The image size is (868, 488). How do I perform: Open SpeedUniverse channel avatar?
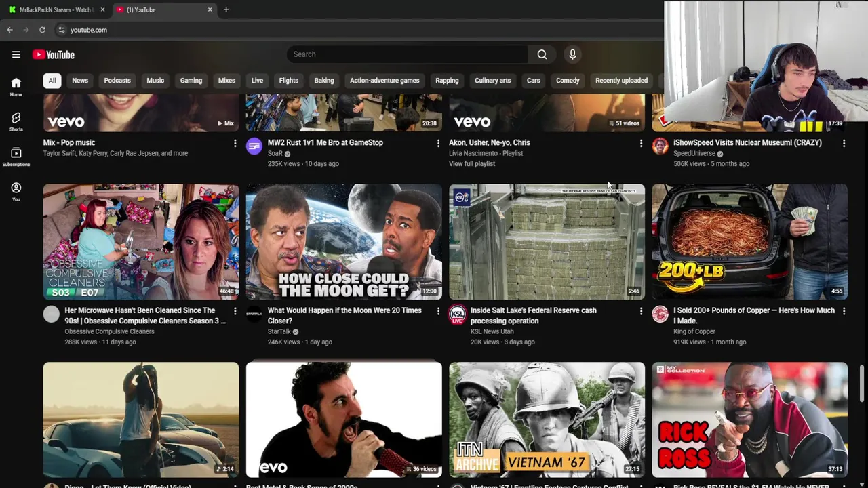pos(660,146)
